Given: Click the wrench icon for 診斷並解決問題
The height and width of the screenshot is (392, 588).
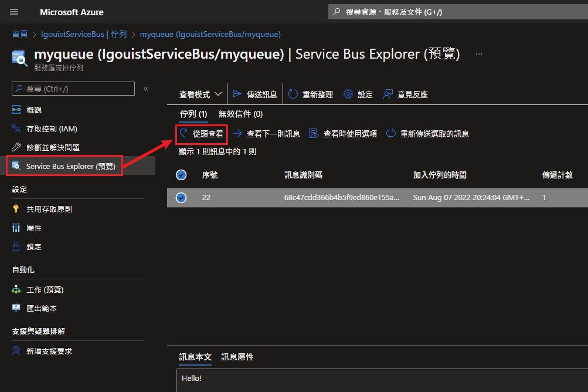Looking at the screenshot, I should coord(16,147).
